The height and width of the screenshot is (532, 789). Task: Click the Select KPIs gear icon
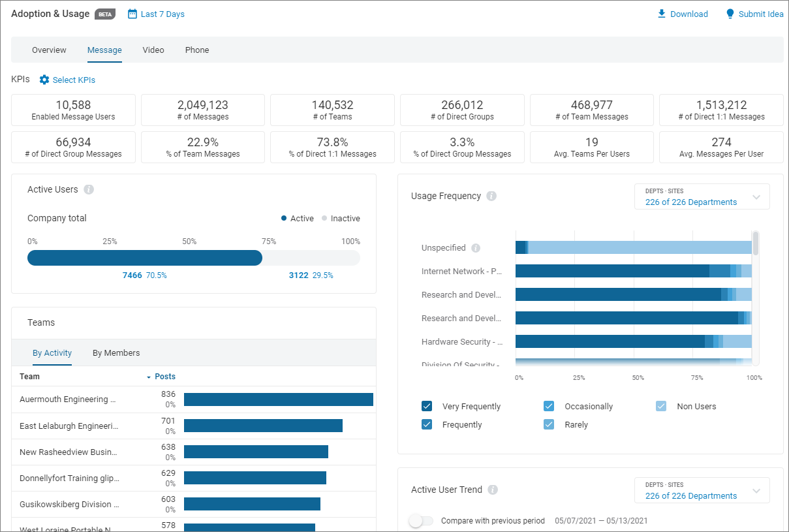[x=44, y=80]
